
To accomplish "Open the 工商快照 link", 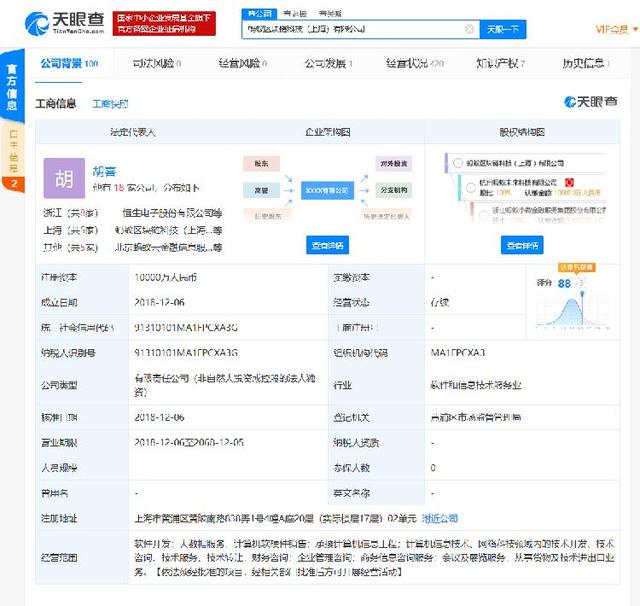I will 110,104.
